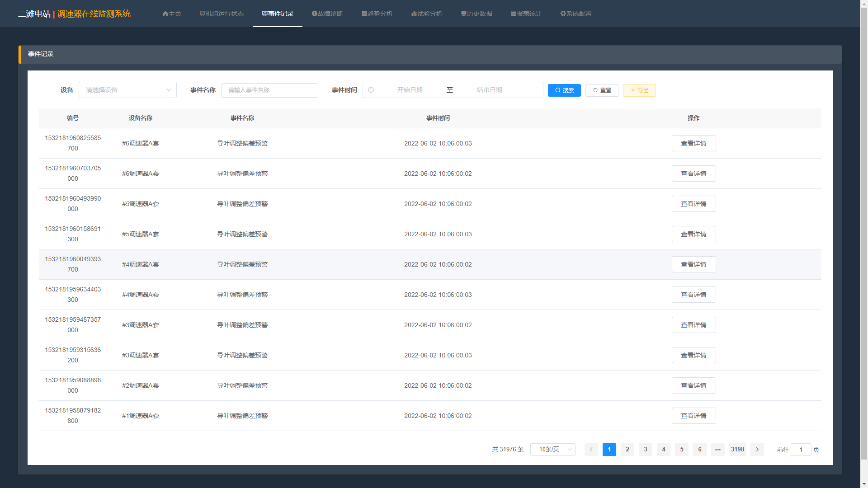Viewport: 868px width, 488px height.
Task: Open the 历史数据 tab
Action: point(476,14)
